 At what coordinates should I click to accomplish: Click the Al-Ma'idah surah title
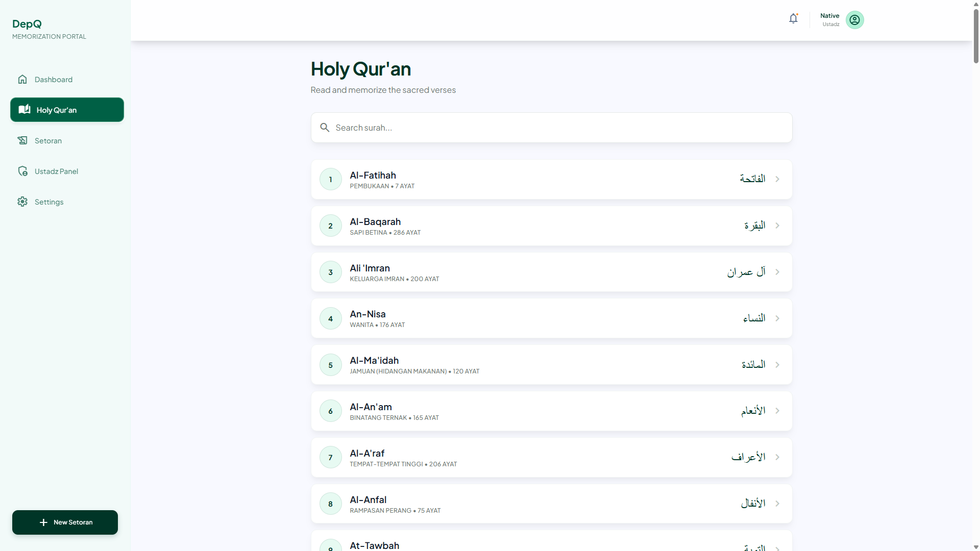[374, 360]
